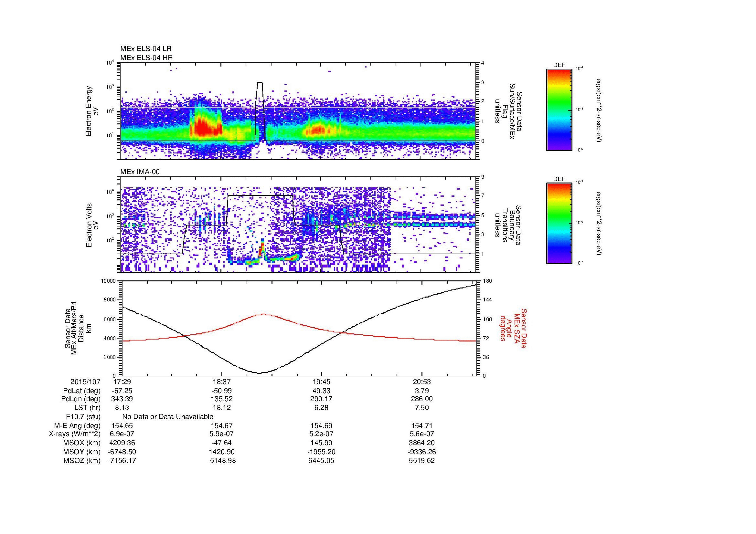This screenshot has height=534, width=756.
Task: Click the LST value '6.28'
Action: coord(321,408)
